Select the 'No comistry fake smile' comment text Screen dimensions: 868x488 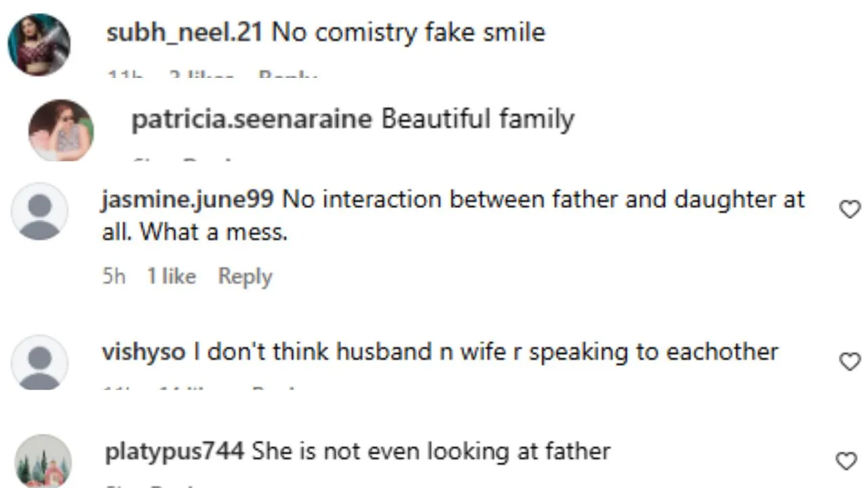(x=408, y=33)
